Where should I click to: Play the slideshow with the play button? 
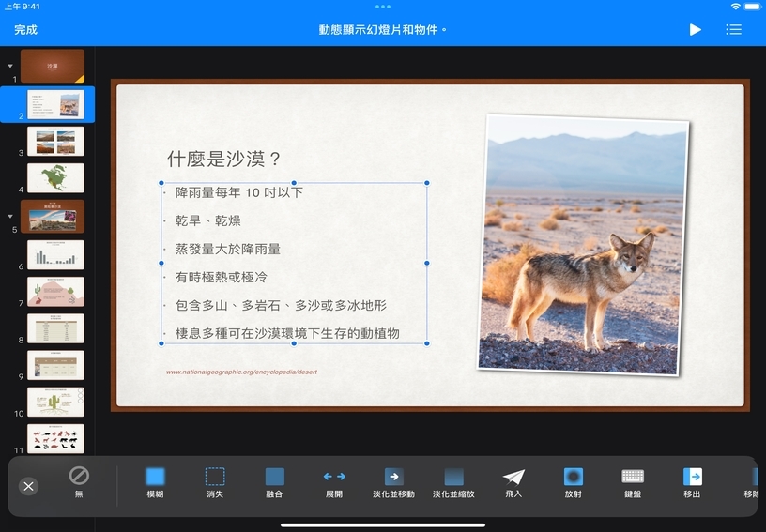click(695, 30)
